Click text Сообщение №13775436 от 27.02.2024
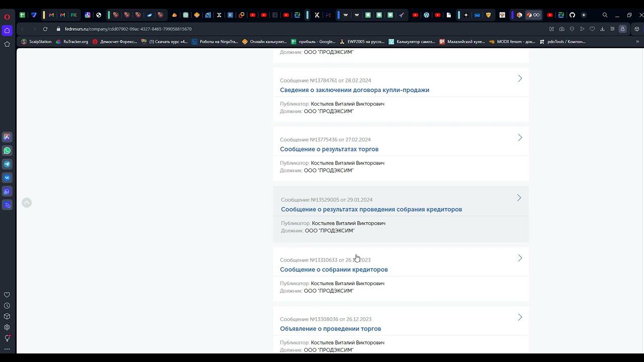This screenshot has width=644, height=362. [x=325, y=140]
